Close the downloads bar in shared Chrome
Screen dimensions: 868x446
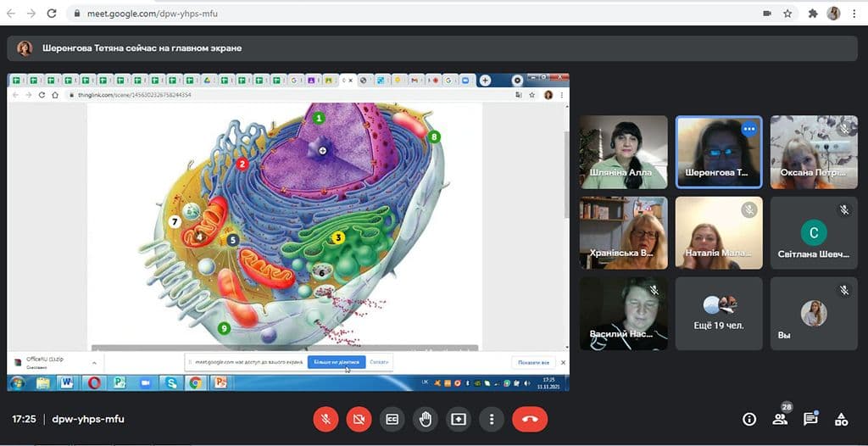coord(563,362)
